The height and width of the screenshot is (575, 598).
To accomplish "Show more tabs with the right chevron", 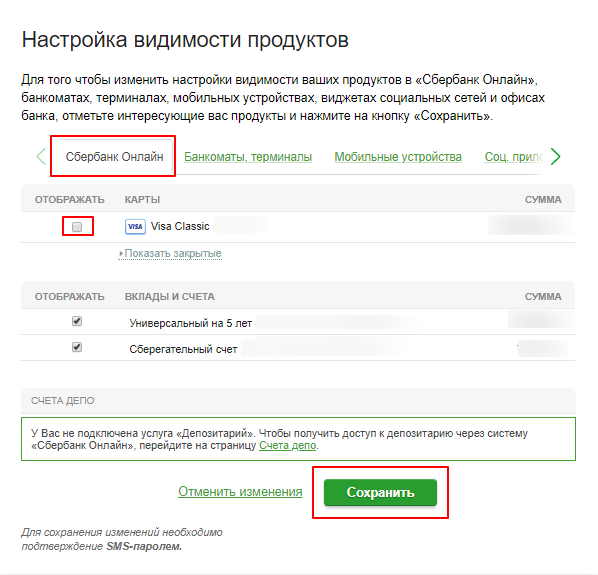I will coord(555,156).
